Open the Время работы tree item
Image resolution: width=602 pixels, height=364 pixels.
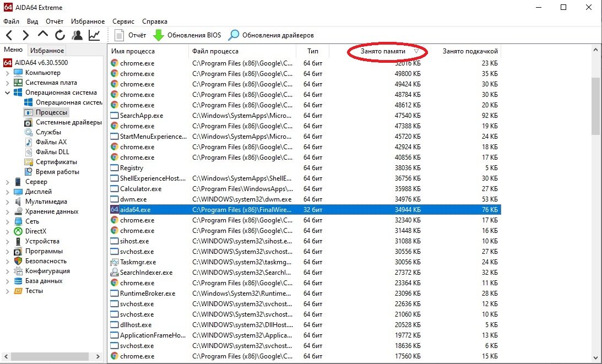(52, 172)
